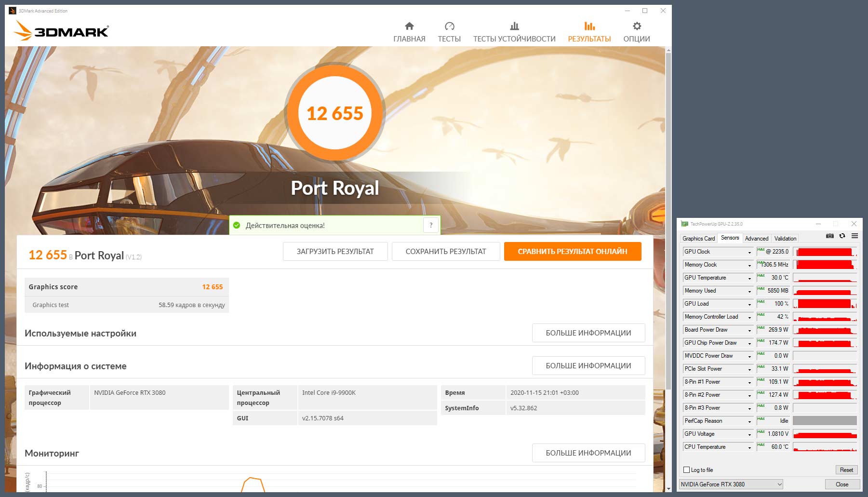The height and width of the screenshot is (497, 868).
Task: Switch to the Graphics Card tab in GPU-Z
Action: click(698, 238)
